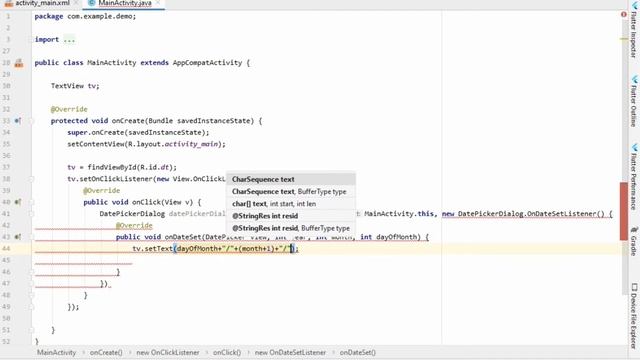Click the red error indicator icon
Screen dimensions: 640x360
coord(623,15)
